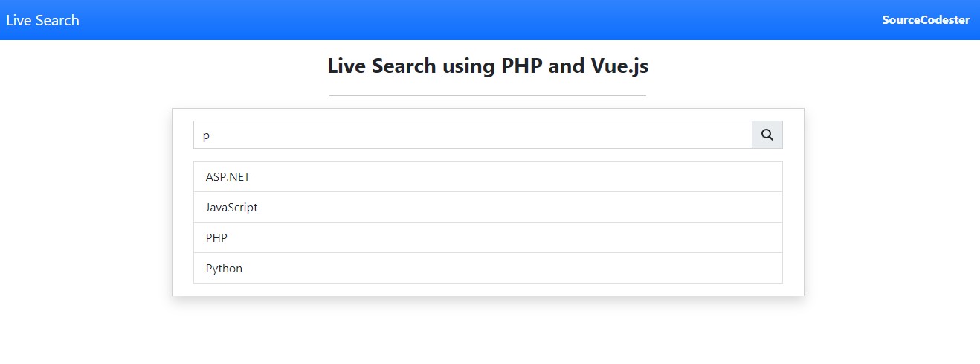Viewport: 980px width, 364px height.
Task: Select ASP.NET from the results list
Action: coord(488,176)
